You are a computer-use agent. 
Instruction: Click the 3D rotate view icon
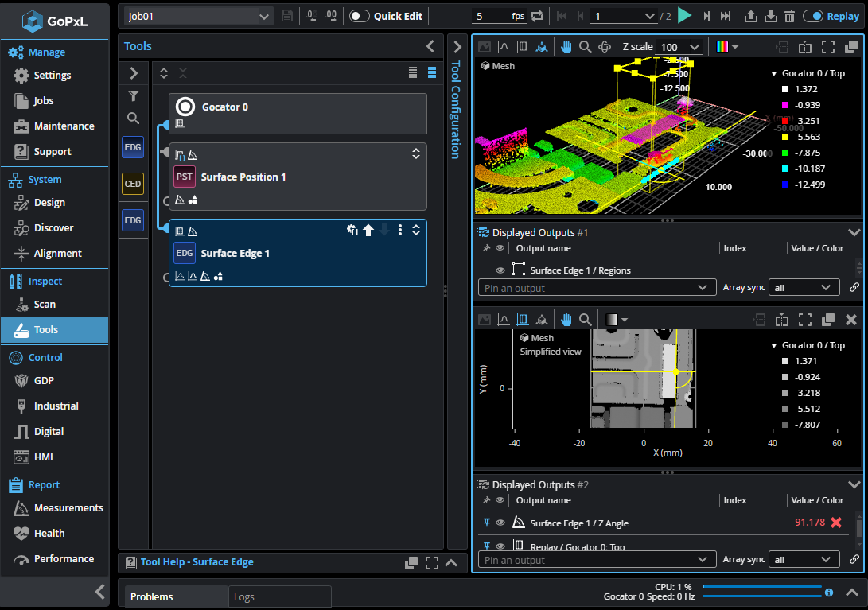coord(605,47)
